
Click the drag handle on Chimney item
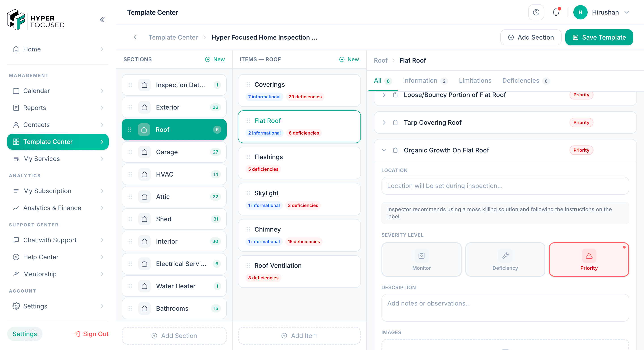tap(248, 229)
